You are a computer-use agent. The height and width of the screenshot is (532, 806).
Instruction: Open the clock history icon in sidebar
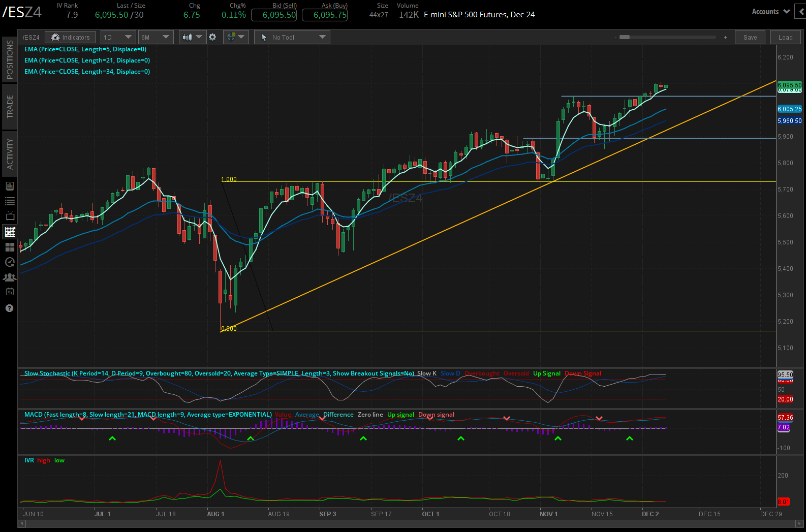[10, 262]
